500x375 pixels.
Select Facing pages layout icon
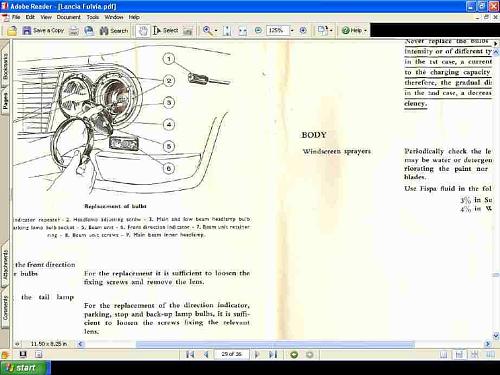490,354
